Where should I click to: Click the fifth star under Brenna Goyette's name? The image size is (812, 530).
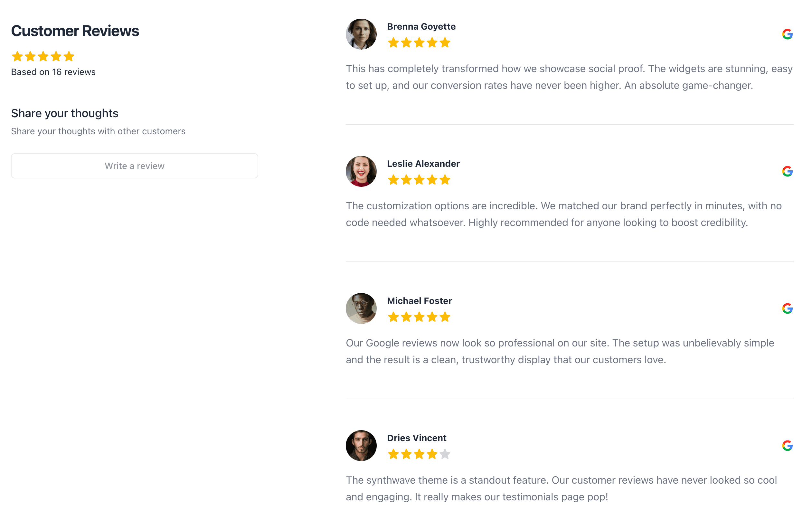click(x=445, y=42)
